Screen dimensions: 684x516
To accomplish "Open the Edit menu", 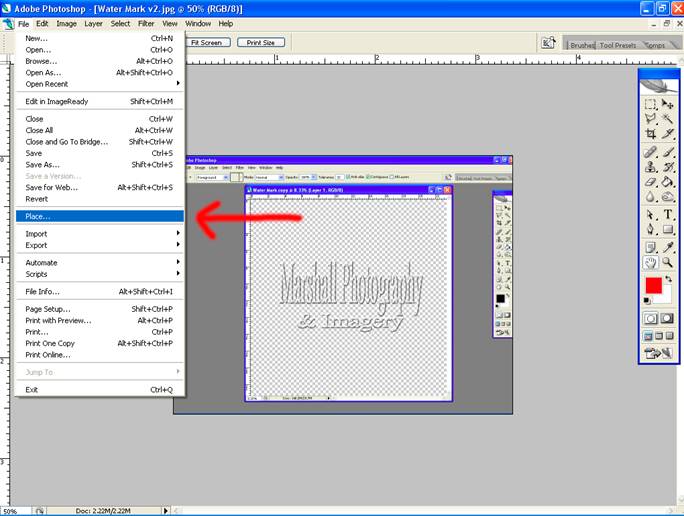I will tap(42, 24).
